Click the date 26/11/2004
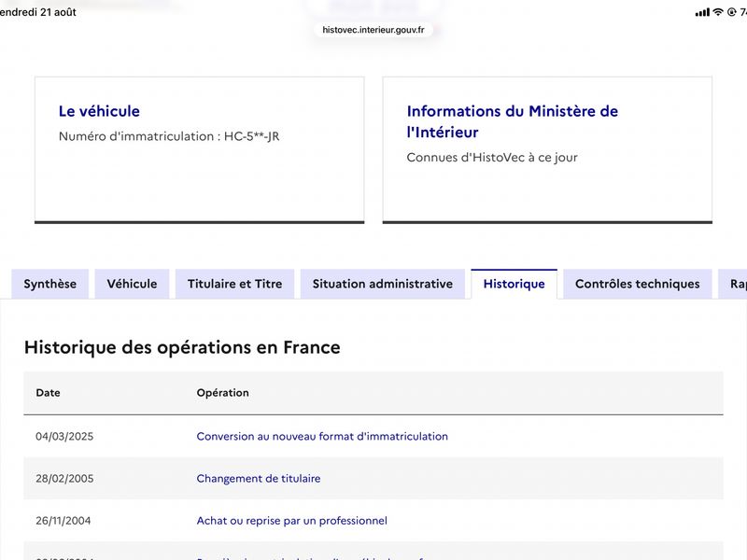Viewport: 747px width, 560px height. click(x=63, y=521)
